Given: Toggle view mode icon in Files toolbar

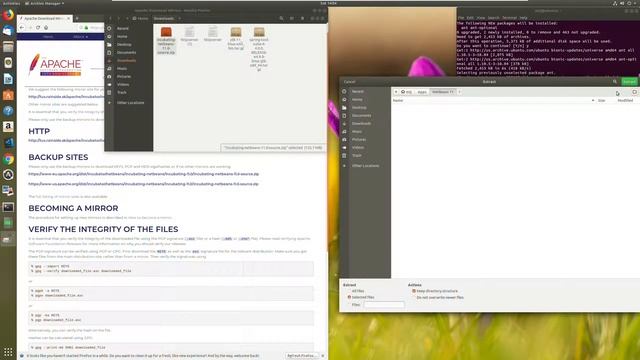Looking at the screenshot, I should 291,18.
